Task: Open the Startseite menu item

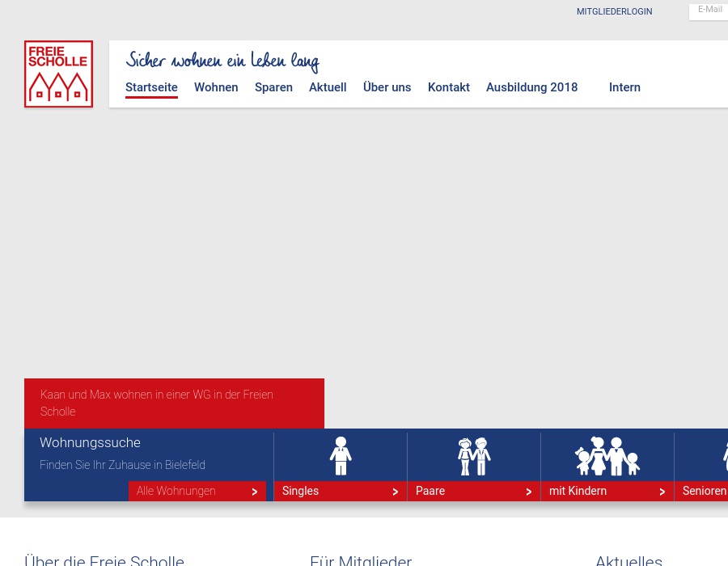Action: pos(151,87)
